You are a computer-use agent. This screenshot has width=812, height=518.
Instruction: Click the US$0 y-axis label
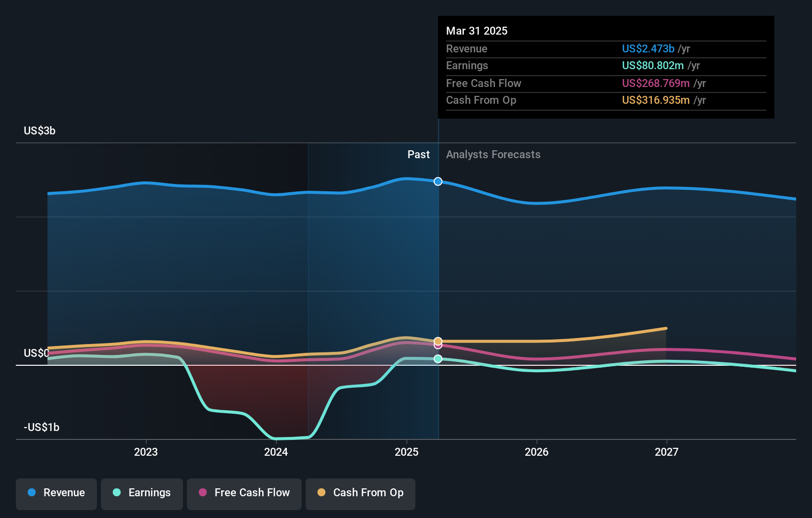[x=37, y=353]
